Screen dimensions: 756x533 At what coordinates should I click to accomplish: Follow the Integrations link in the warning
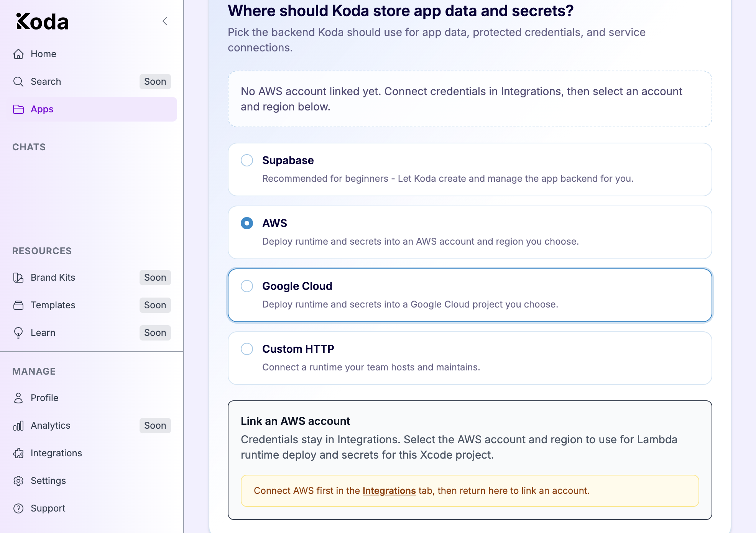[x=389, y=491]
